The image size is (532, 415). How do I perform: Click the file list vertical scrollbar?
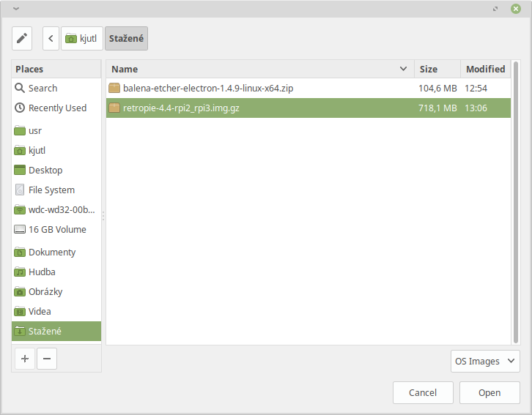click(516, 202)
